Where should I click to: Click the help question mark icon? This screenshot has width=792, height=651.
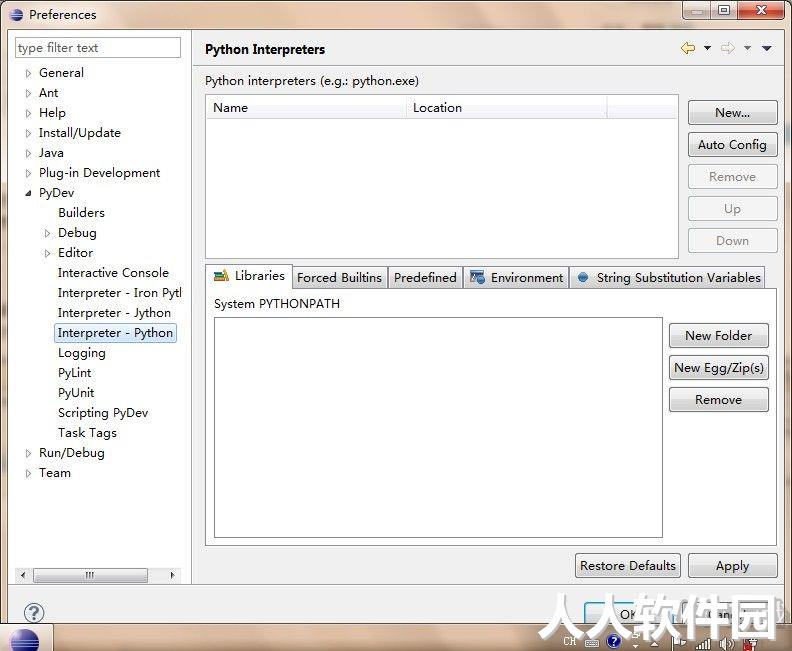(x=34, y=613)
